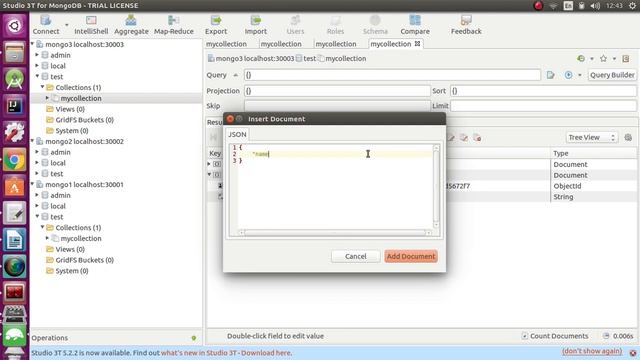Collapse the mongo1 localhost:30001 connection
Viewport: 640px width, 360px height.
(33, 184)
